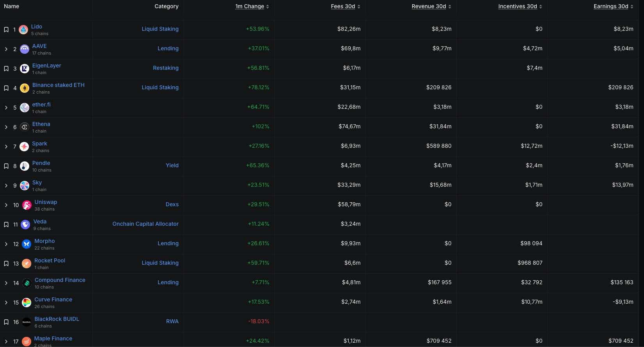644x347 pixels.
Task: Expand the Uniswap row
Action: pyautogui.click(x=6, y=205)
